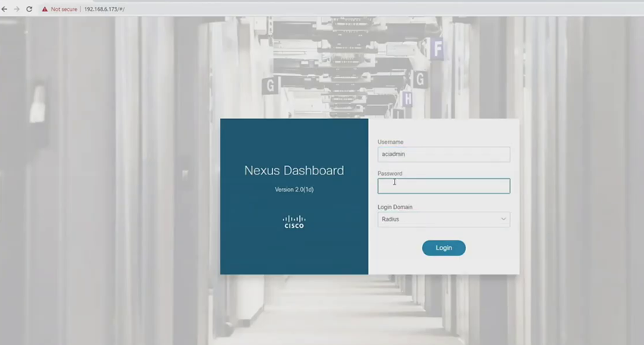Reload the page with the refresh icon
Viewport: 644px width, 345px height.
[29, 9]
